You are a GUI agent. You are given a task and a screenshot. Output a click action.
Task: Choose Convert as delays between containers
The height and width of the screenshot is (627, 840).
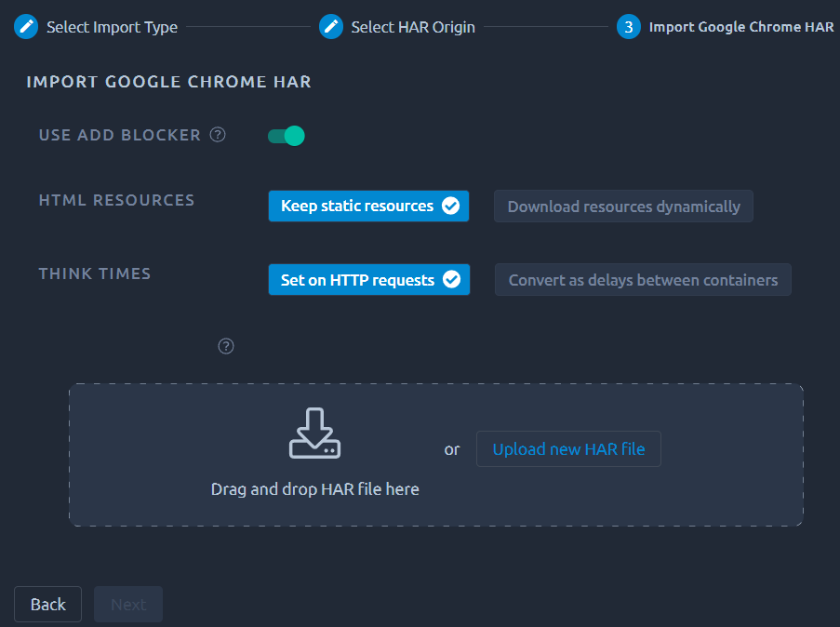tap(643, 280)
